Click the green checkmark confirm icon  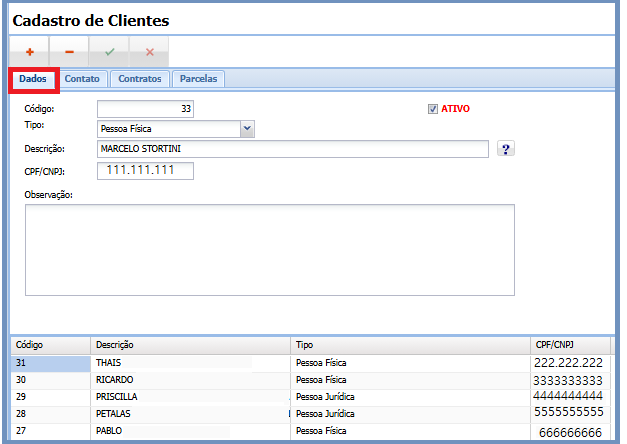point(109,51)
